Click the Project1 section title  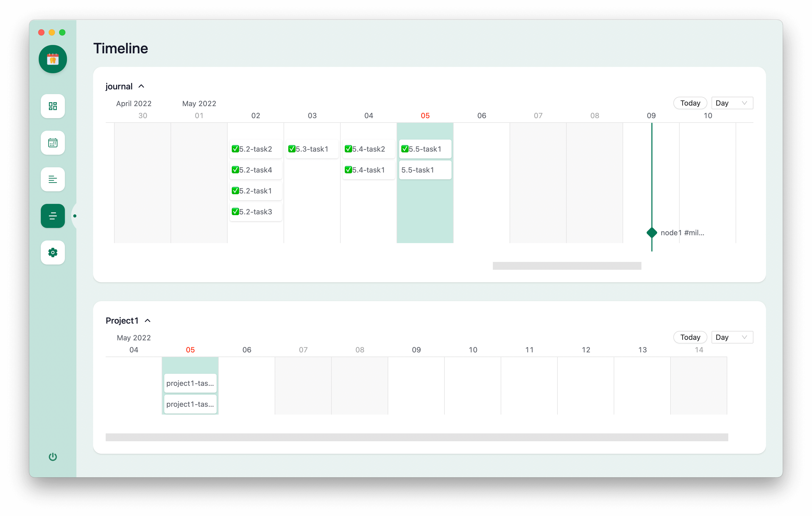click(x=122, y=320)
